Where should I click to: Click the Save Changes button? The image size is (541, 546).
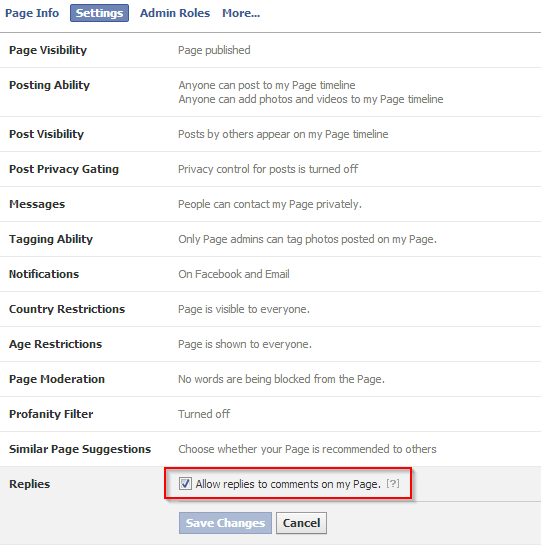225,523
